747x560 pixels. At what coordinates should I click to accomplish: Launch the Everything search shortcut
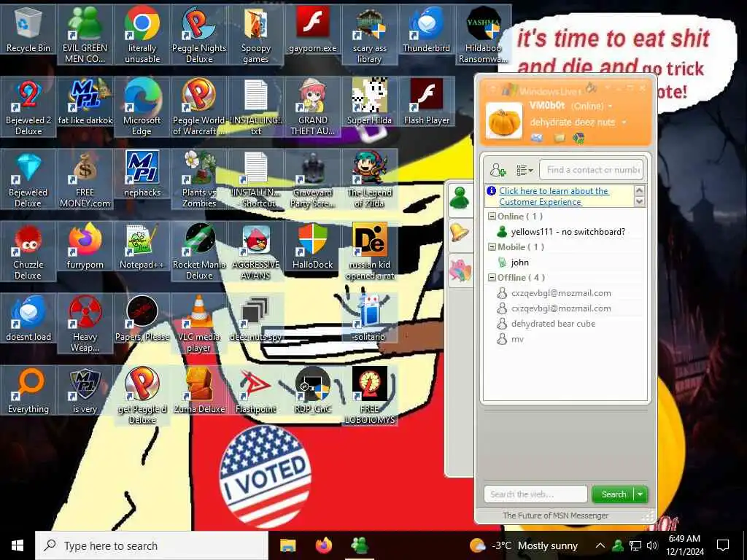(x=28, y=391)
